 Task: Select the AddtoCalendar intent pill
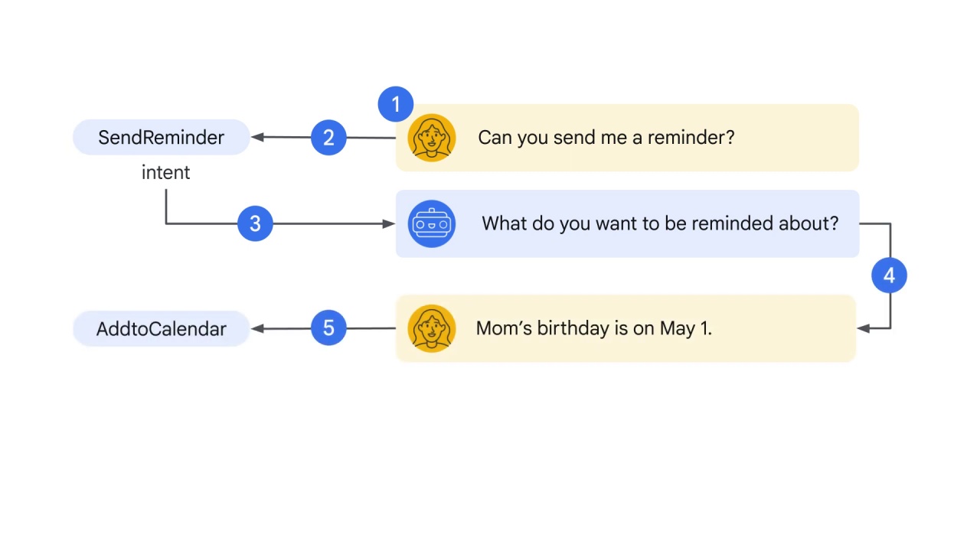tap(162, 328)
